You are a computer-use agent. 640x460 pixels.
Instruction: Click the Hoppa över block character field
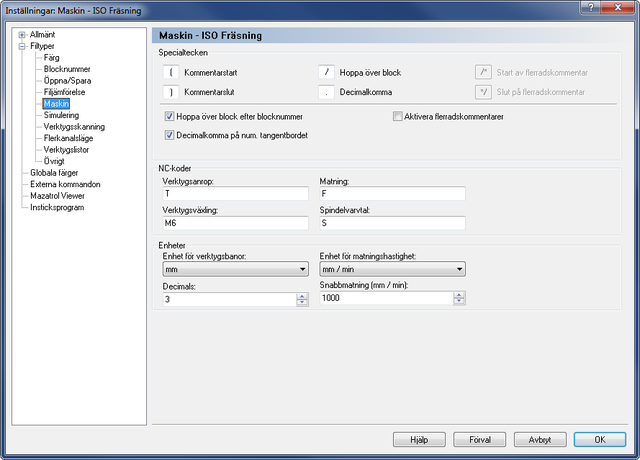point(327,72)
